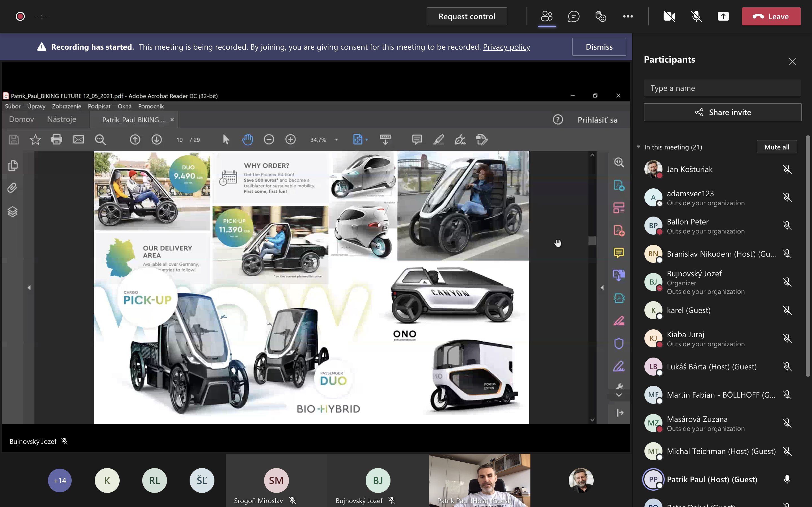This screenshot has width=812, height=507.
Task: Turn on the camera
Action: (x=669, y=16)
